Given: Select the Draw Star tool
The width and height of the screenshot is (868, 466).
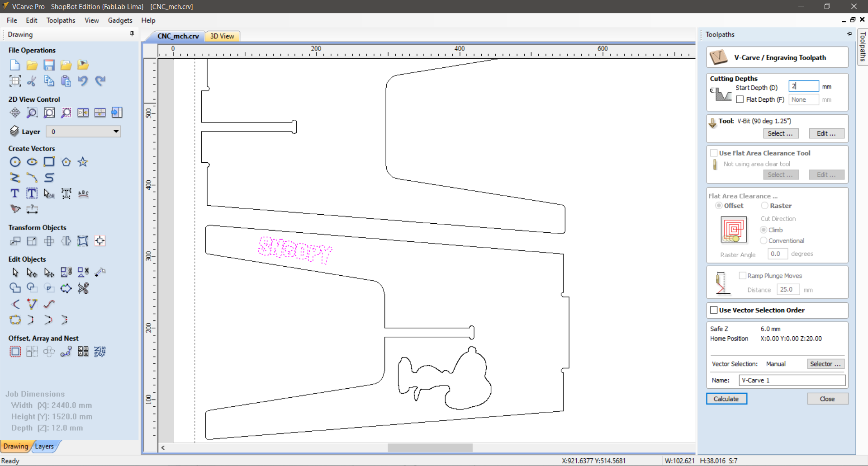Looking at the screenshot, I should pyautogui.click(x=83, y=162).
